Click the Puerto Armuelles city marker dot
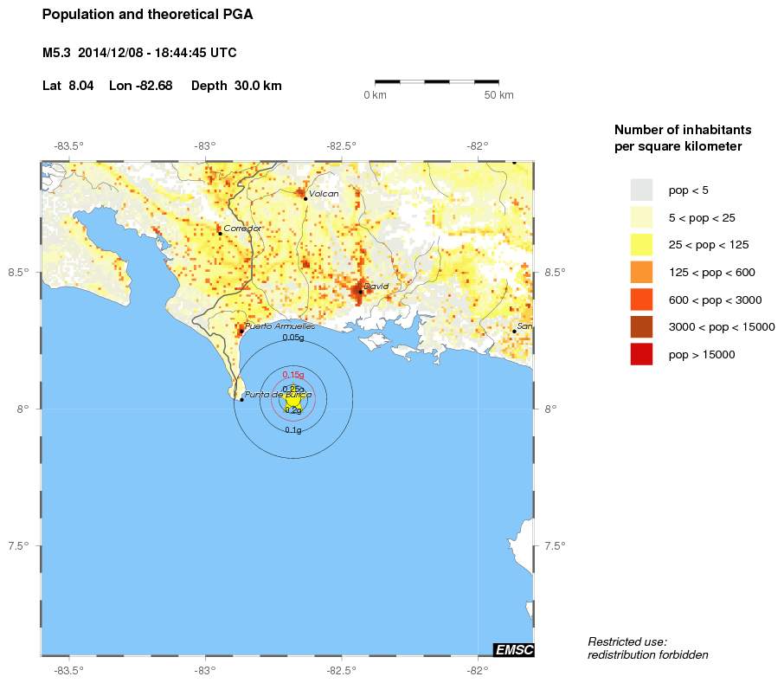Screen dimensions: 784x683 click(x=241, y=331)
